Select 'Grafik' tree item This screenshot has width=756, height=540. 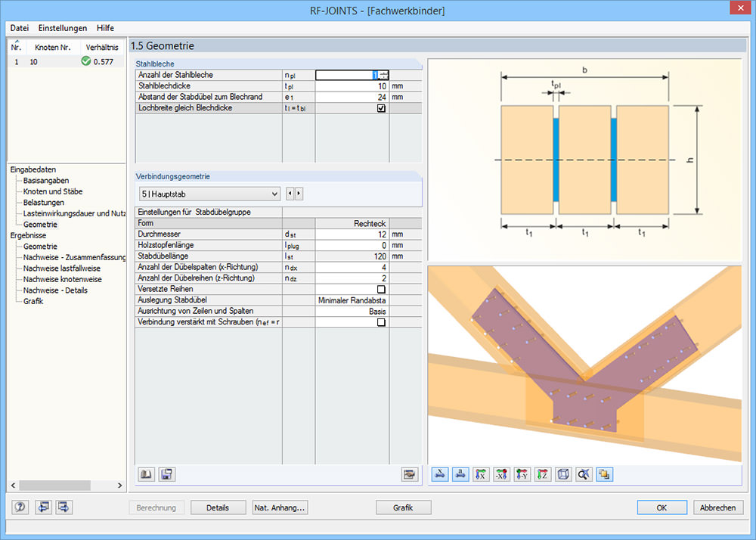(33, 301)
